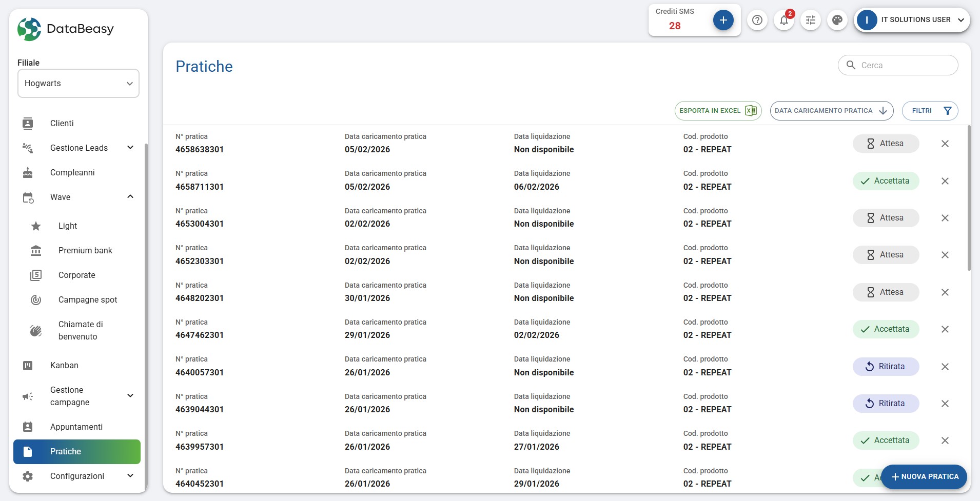Viewport: 980px width, 501px height.
Task: Collapse the Wave menu section
Action: [130, 197]
